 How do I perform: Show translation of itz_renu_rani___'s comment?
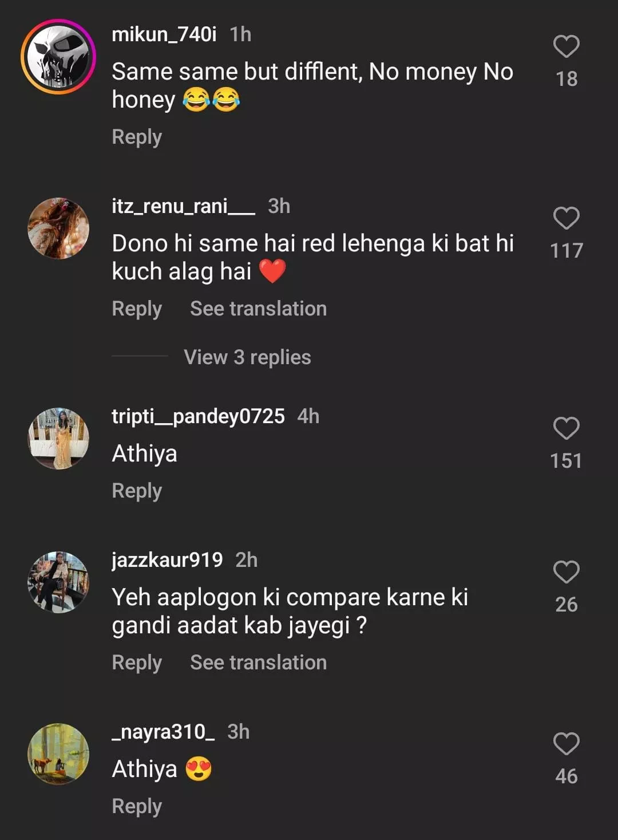258,309
